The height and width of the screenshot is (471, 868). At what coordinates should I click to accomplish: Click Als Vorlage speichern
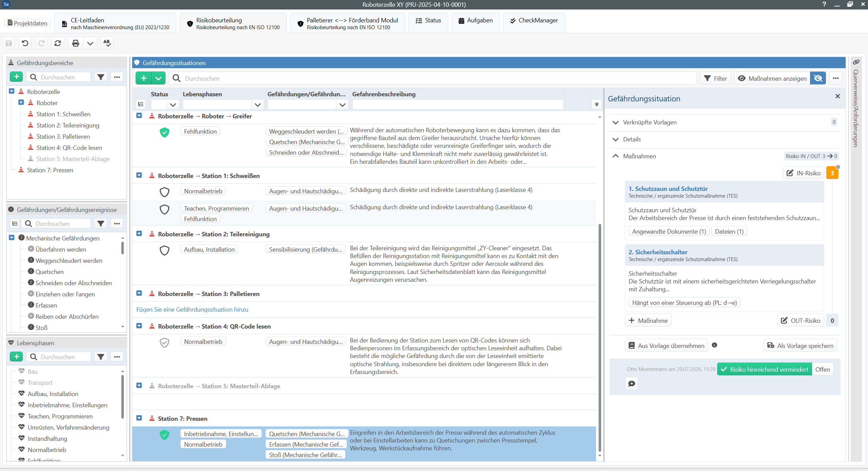(800, 346)
